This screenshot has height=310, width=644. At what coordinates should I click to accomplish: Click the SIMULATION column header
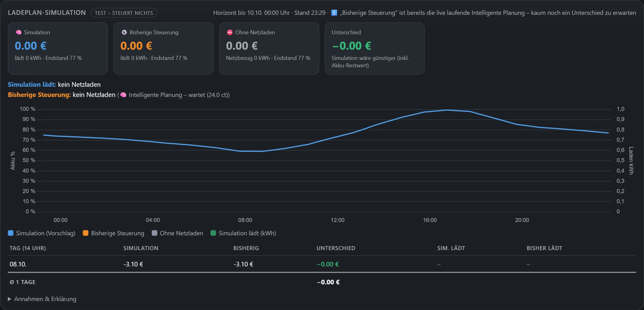coord(141,248)
